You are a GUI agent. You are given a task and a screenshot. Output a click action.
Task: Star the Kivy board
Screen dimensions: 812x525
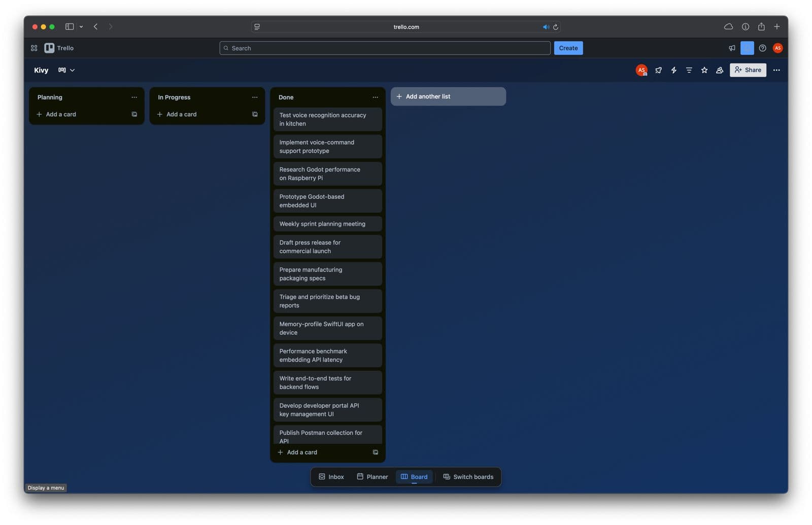(x=704, y=70)
